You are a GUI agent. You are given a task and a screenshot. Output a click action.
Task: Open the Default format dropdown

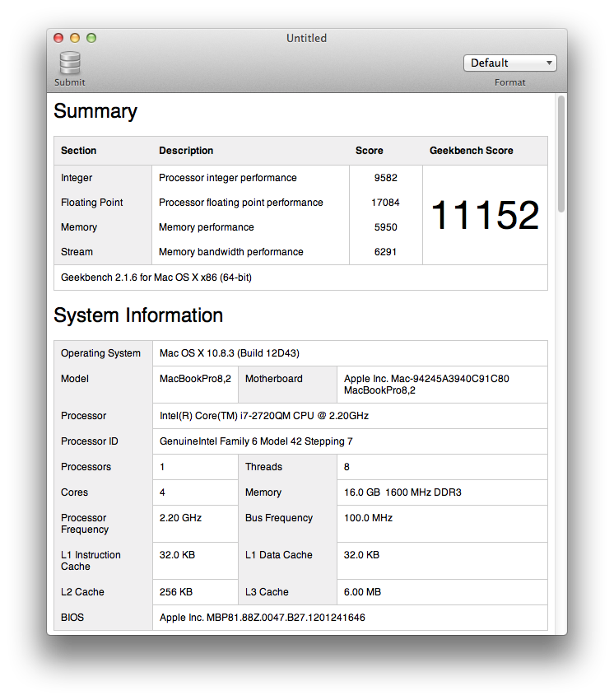(509, 63)
